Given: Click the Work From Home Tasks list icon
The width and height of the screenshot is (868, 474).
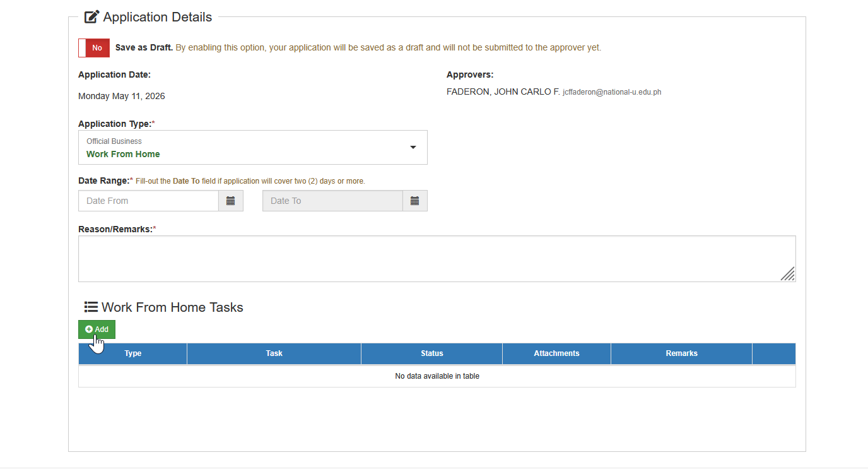Looking at the screenshot, I should [x=91, y=307].
